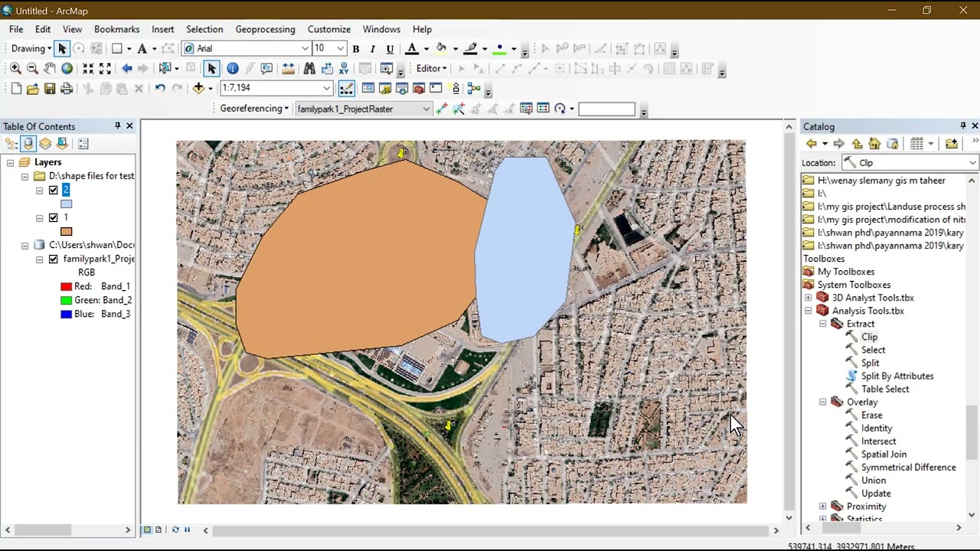Open the Spatial Join tool
This screenshot has height=551, width=980.
click(x=884, y=455)
